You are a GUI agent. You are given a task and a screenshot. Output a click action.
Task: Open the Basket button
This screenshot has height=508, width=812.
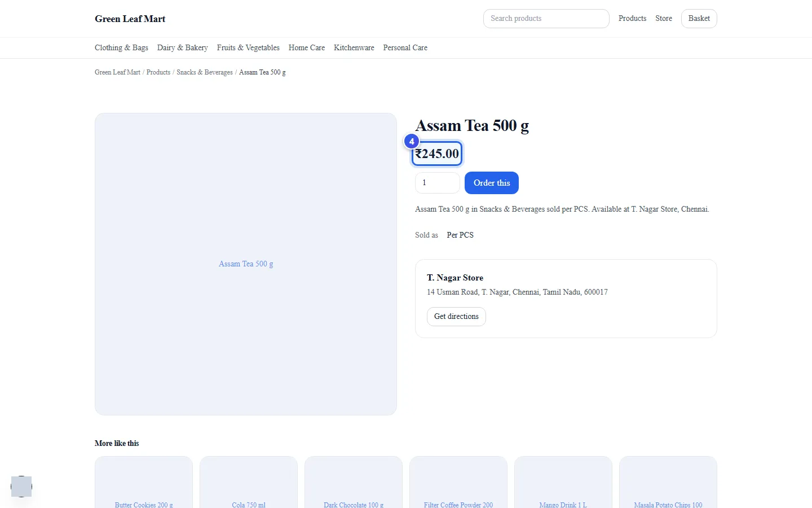point(699,19)
